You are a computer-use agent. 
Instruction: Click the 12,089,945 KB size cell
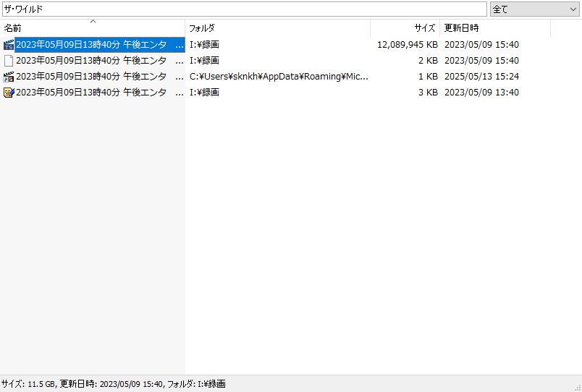point(408,45)
